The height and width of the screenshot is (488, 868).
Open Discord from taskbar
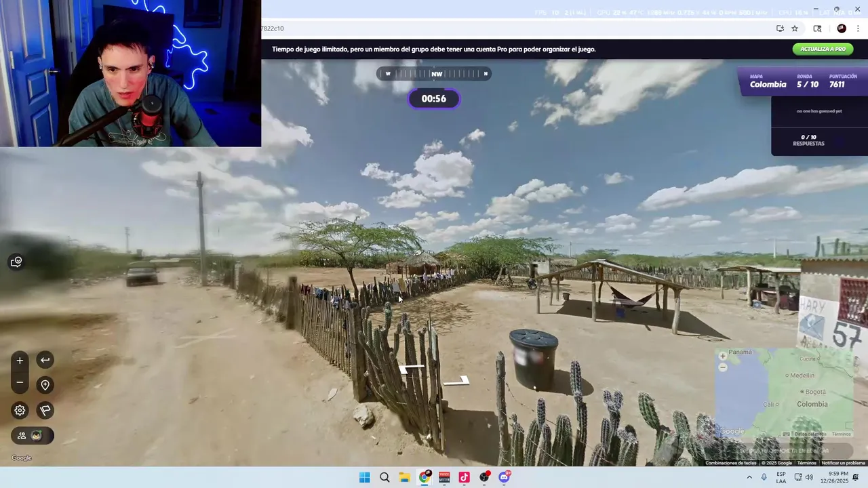tap(505, 477)
